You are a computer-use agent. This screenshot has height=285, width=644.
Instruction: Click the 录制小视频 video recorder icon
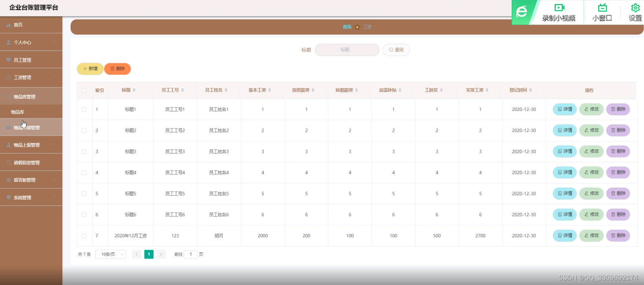pos(559,8)
